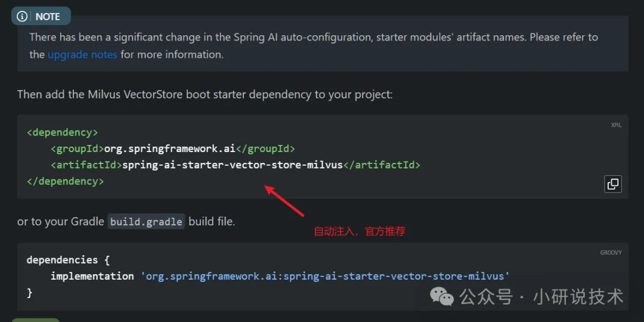The height and width of the screenshot is (322, 644).
Task: Click the closing </dependency> tag
Action: point(65,181)
